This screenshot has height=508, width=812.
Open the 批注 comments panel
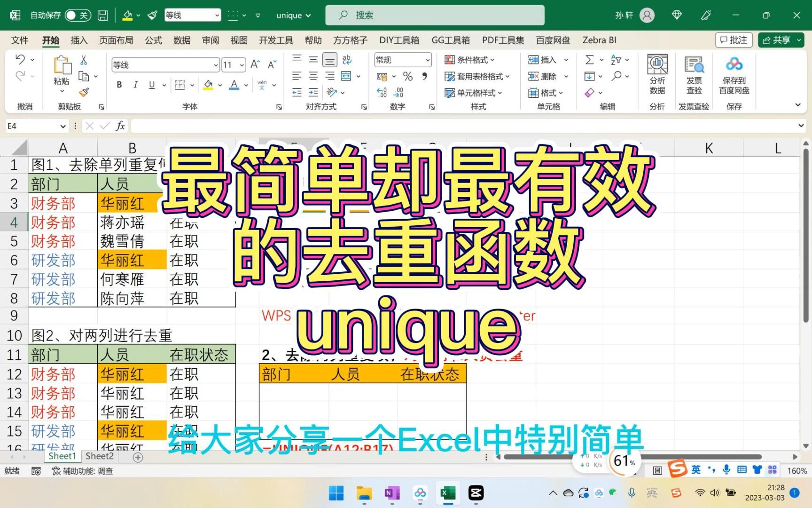click(733, 40)
